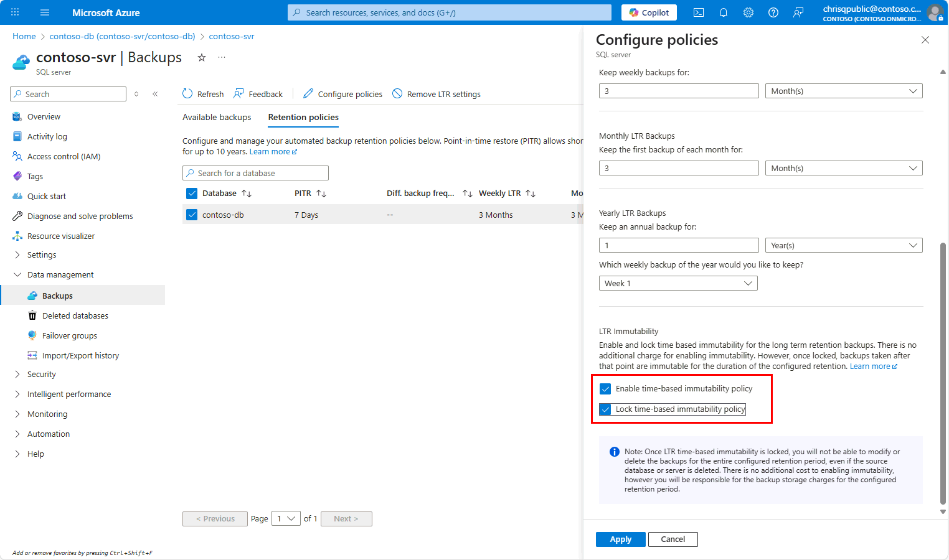Toggle the contoso-db row checkbox
This screenshot has width=949, height=560.
pyautogui.click(x=192, y=215)
